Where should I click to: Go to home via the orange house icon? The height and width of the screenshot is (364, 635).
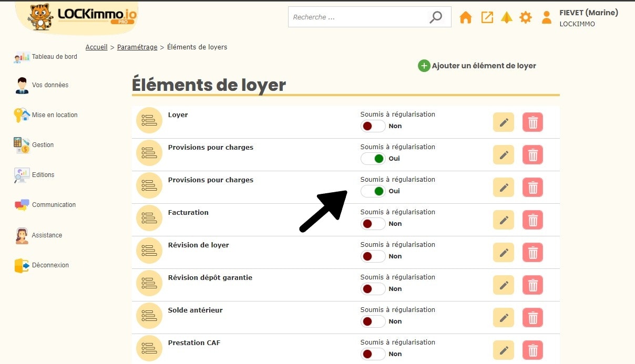(x=466, y=17)
